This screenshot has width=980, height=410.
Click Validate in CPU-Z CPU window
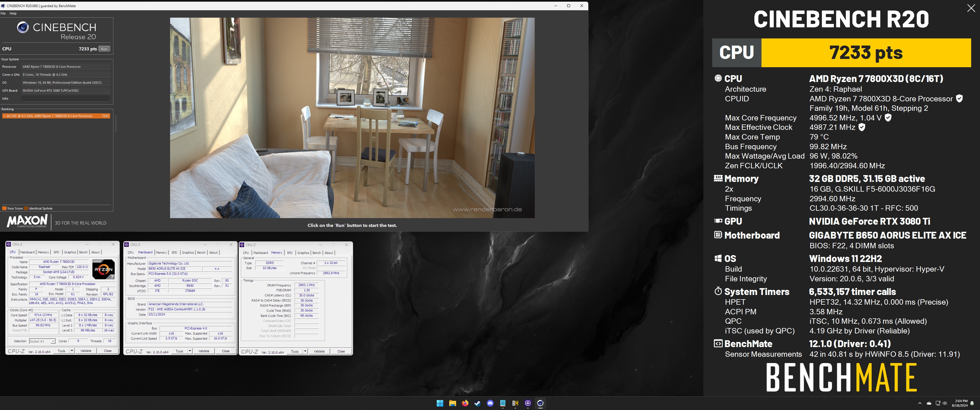[86, 351]
